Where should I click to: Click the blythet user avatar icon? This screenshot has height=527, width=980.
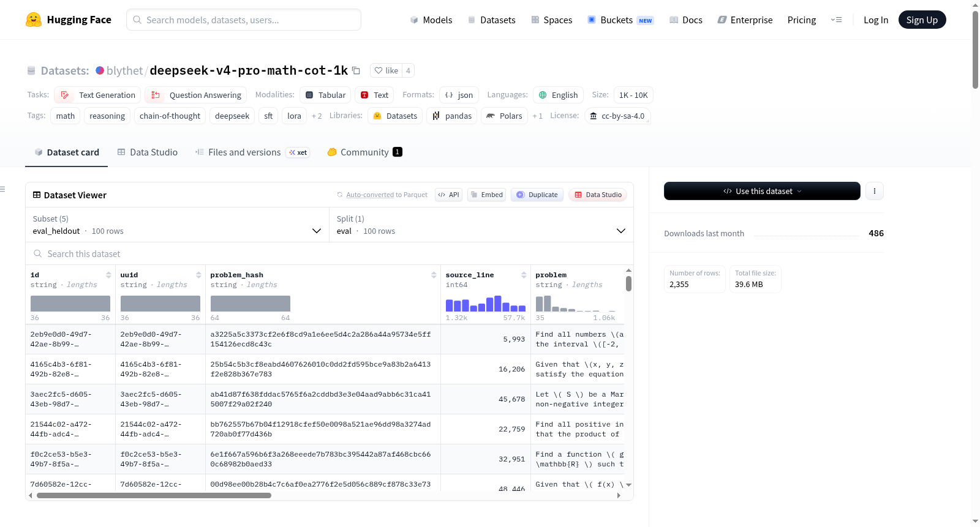(x=100, y=70)
